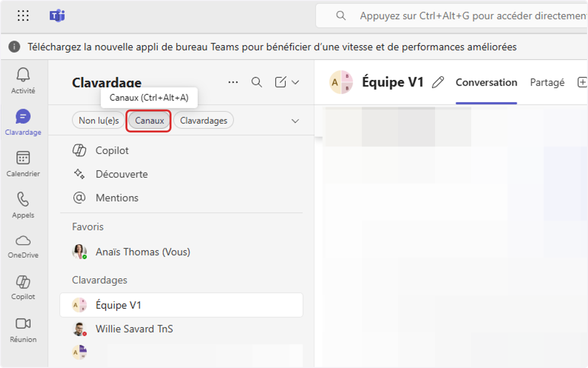Open Découverte in the chat list

(x=181, y=174)
